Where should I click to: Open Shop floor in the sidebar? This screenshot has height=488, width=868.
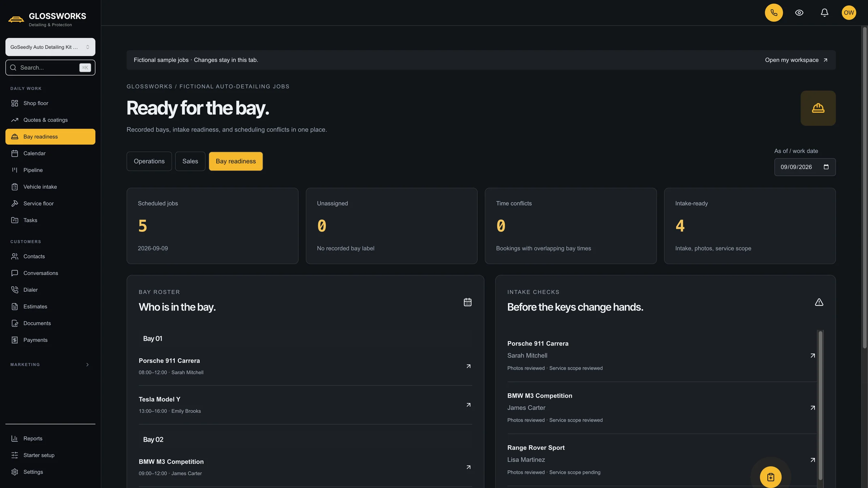[x=50, y=103]
